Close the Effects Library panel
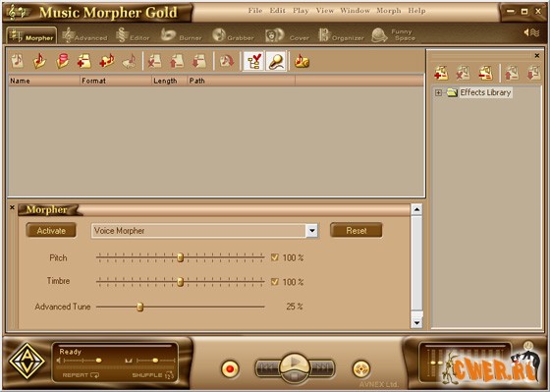This screenshot has height=392, width=550. (x=537, y=55)
